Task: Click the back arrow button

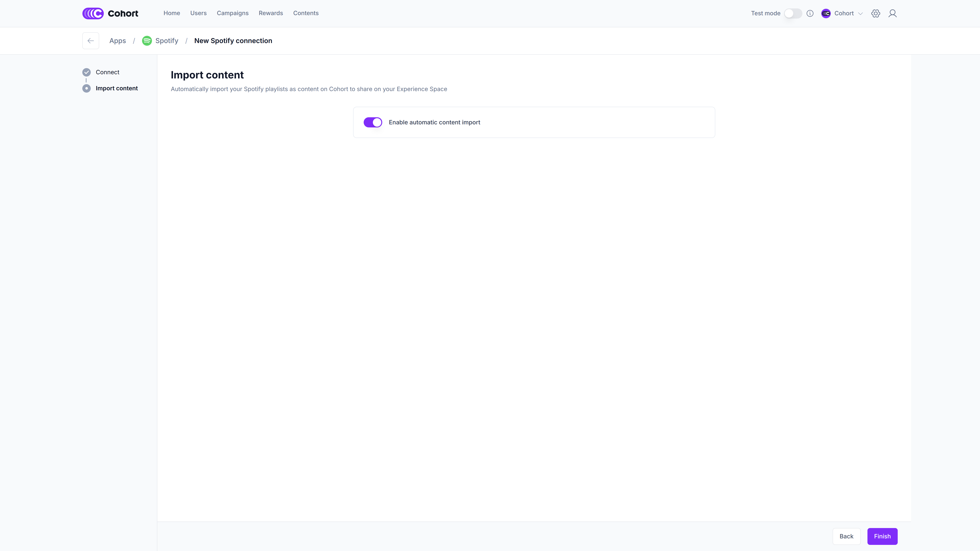Action: [x=91, y=41]
